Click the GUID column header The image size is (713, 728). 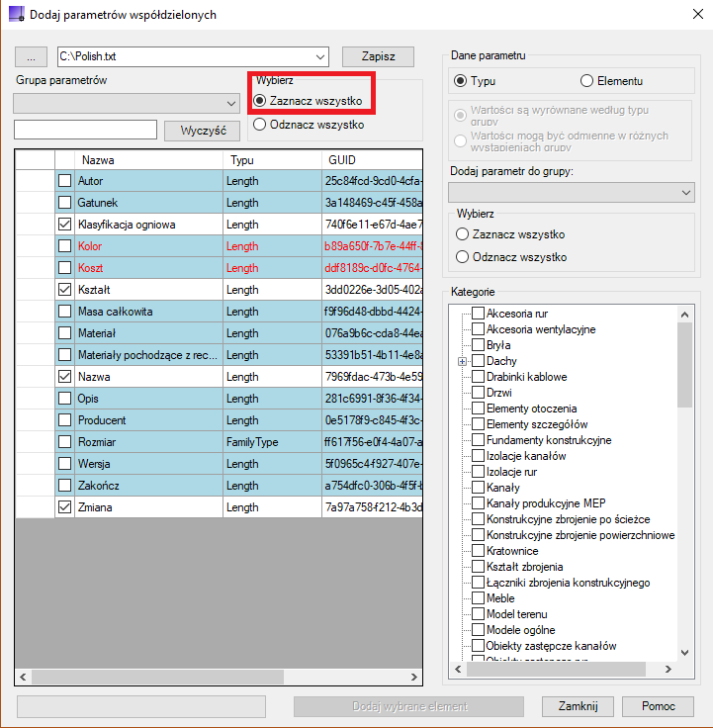click(x=372, y=160)
